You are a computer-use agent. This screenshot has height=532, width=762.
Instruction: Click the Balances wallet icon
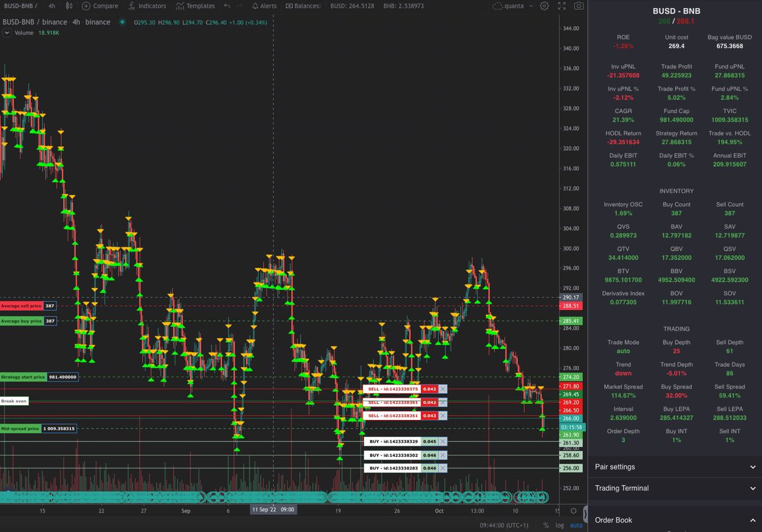pos(289,6)
